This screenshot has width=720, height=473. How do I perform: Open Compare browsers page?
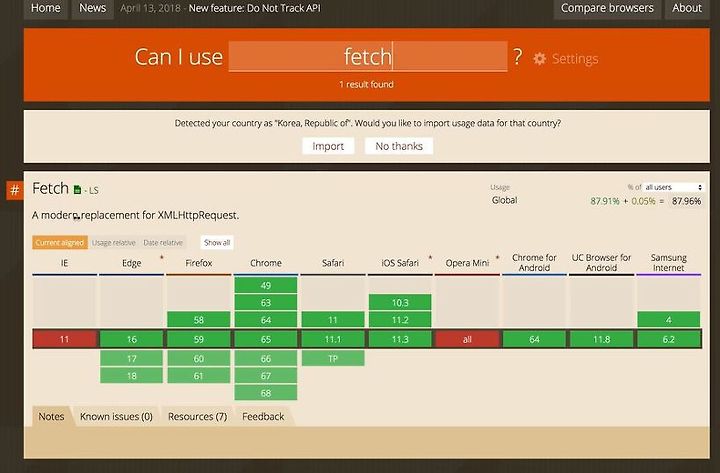[607, 8]
